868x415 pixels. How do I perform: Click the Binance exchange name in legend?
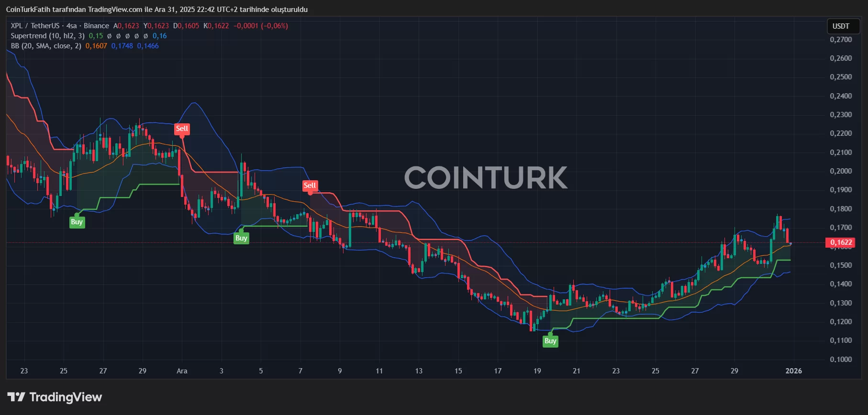(x=96, y=26)
